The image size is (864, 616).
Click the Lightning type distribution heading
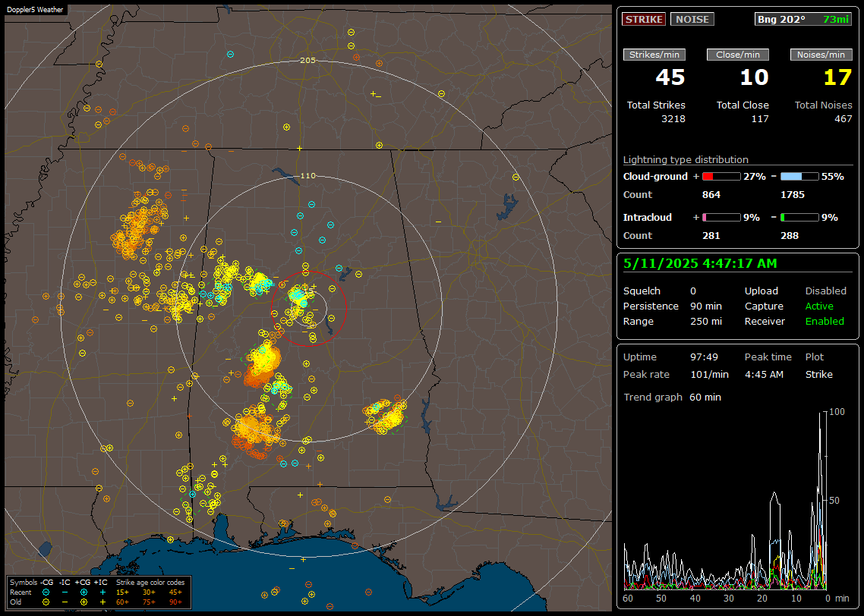[686, 159]
